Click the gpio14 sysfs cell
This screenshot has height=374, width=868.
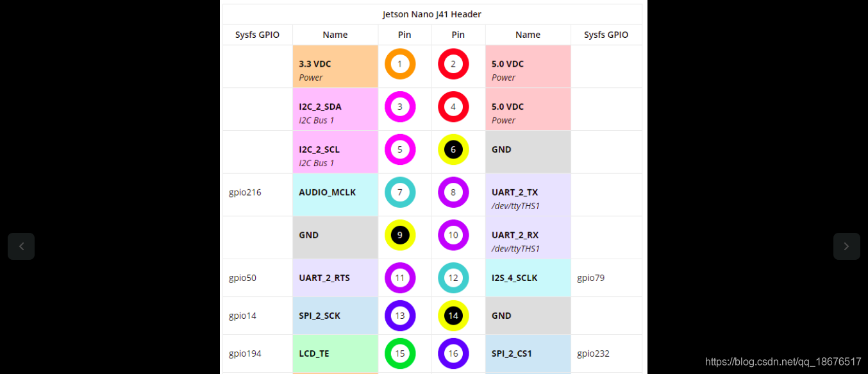pyautogui.click(x=258, y=316)
